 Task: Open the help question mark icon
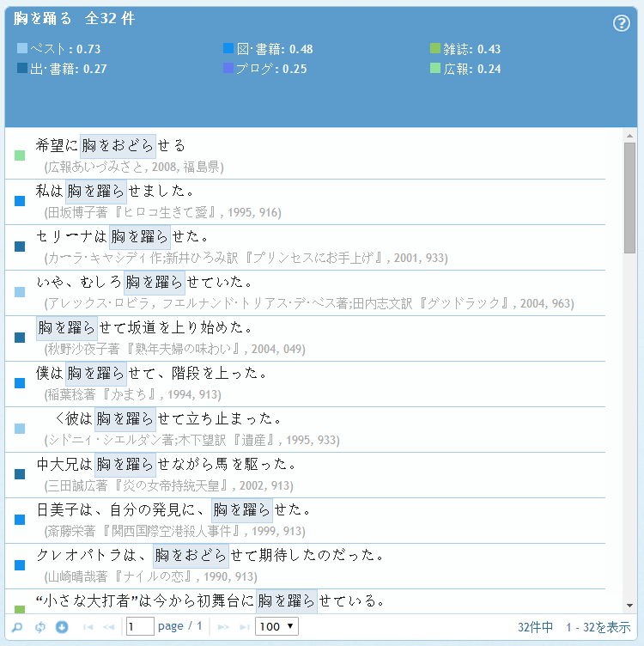621,23
